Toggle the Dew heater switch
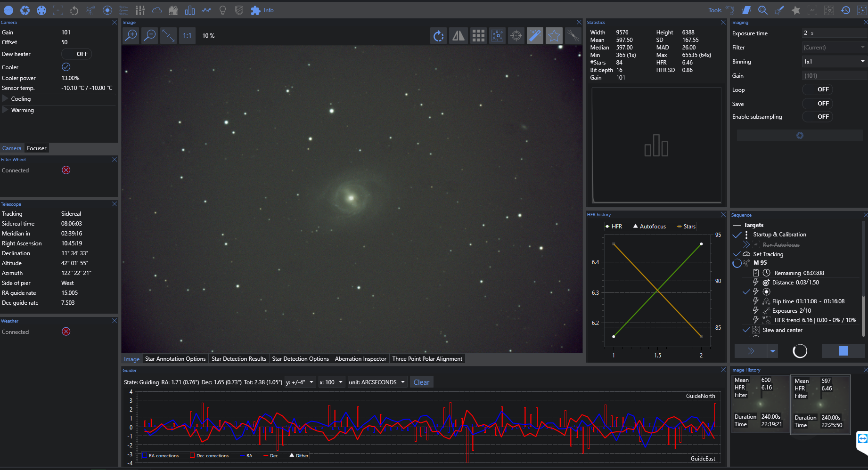 pos(77,54)
